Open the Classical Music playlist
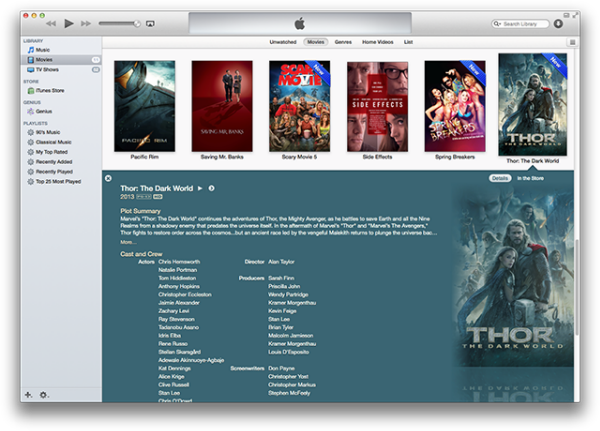The width and height of the screenshot is (600, 431). click(x=53, y=142)
